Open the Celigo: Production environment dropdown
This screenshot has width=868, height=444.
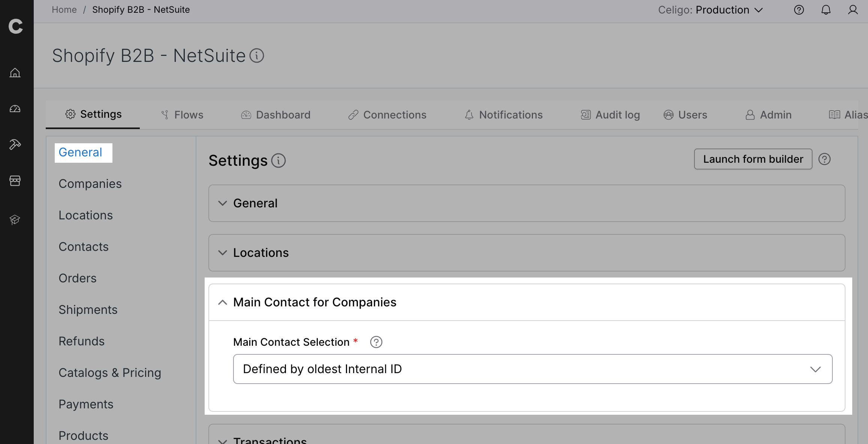tap(711, 10)
